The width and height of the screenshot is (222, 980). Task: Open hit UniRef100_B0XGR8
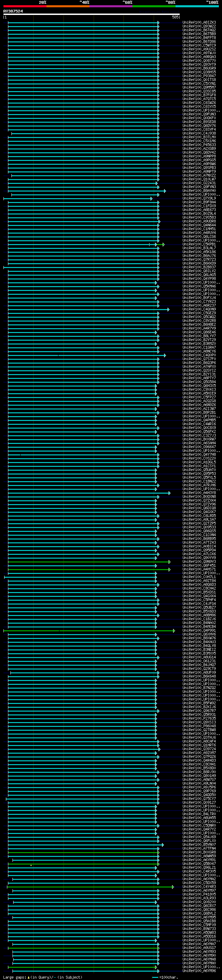[x=199, y=852]
